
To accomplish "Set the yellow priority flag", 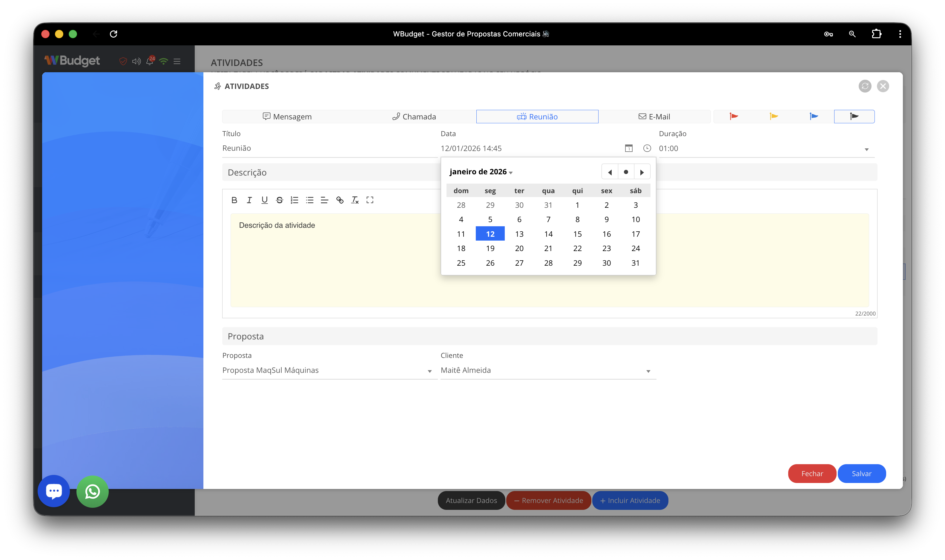I will click(x=774, y=116).
